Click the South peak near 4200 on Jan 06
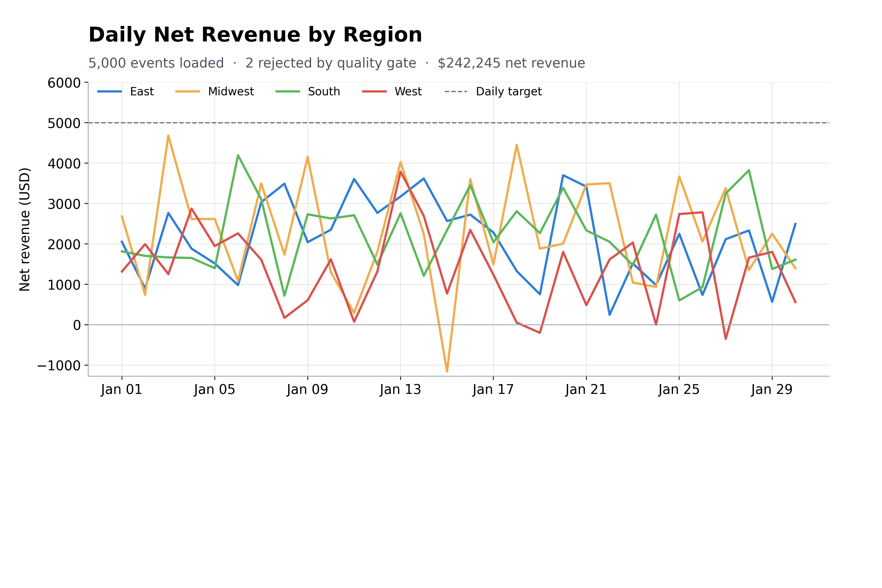Viewport: 882px width, 588px height. tap(238, 155)
